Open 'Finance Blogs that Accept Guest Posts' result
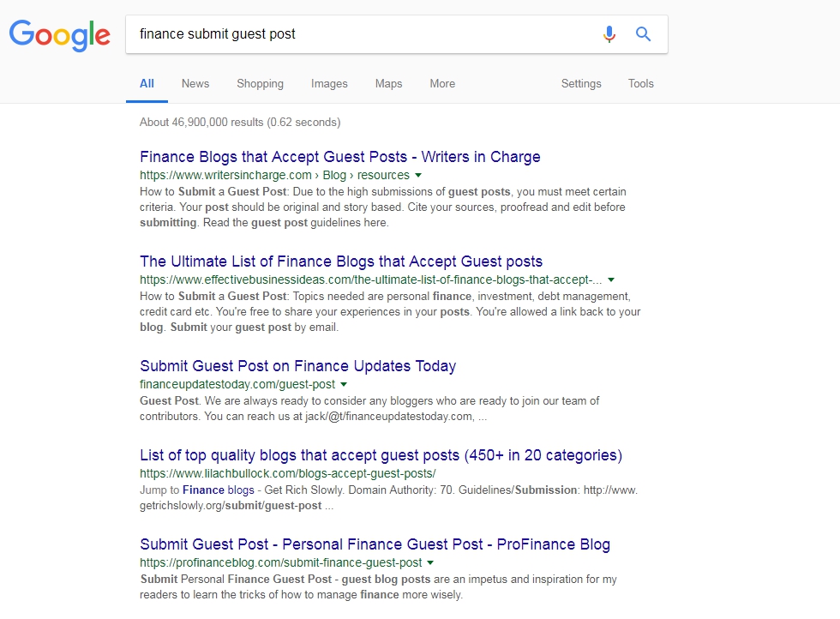 pos(339,157)
